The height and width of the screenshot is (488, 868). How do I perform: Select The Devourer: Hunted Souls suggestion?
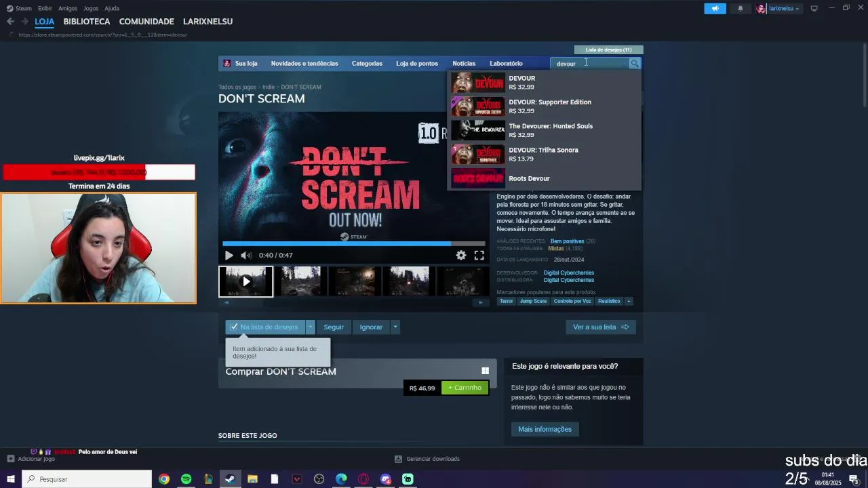pos(544,130)
